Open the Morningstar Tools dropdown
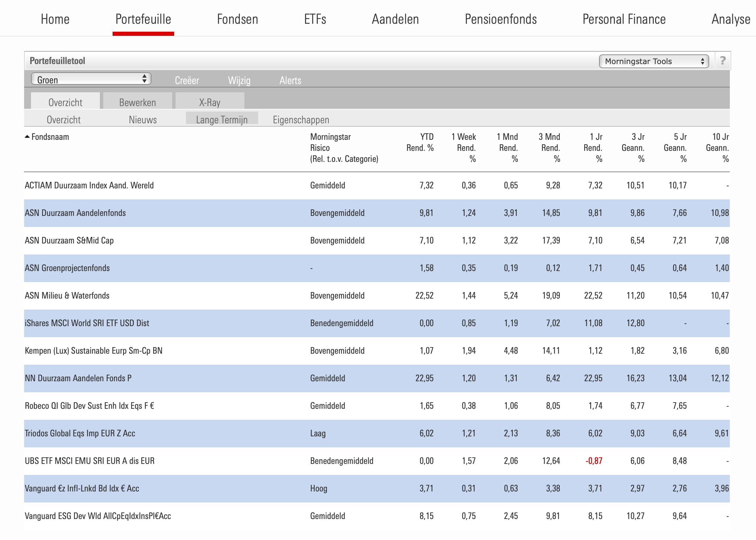 click(654, 61)
